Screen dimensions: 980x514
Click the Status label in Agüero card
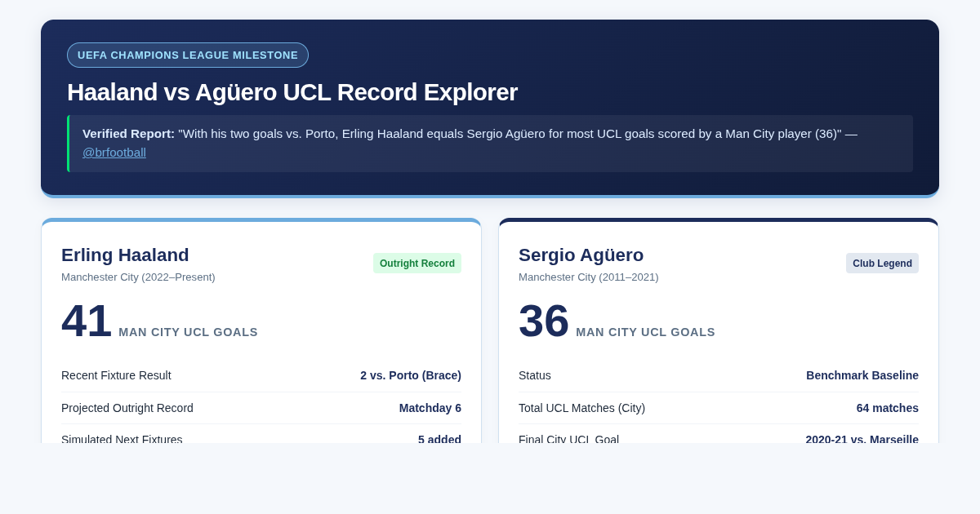tap(535, 375)
